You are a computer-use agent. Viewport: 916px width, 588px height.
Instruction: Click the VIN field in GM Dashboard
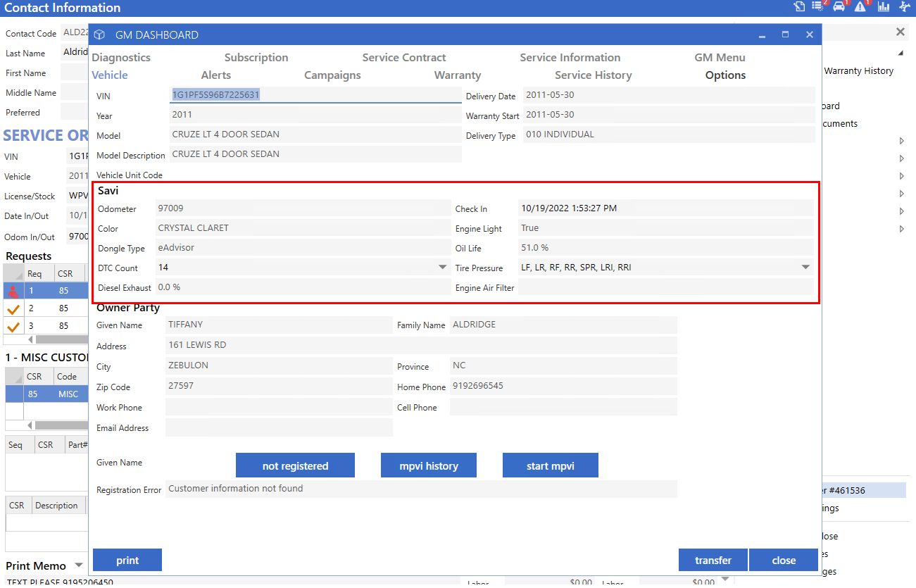point(316,95)
